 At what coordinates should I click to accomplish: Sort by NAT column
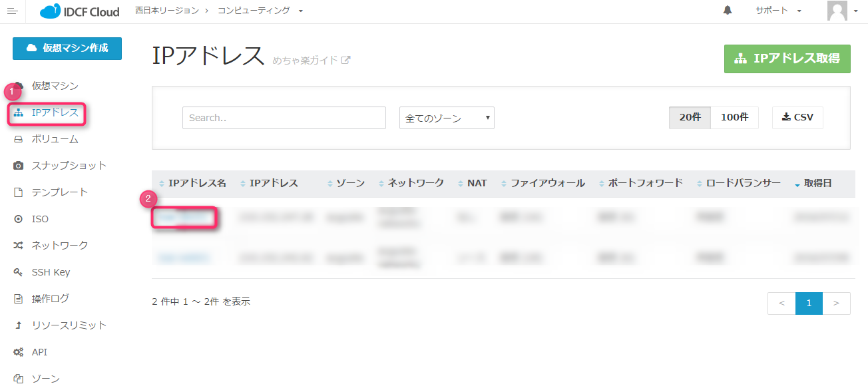473,183
